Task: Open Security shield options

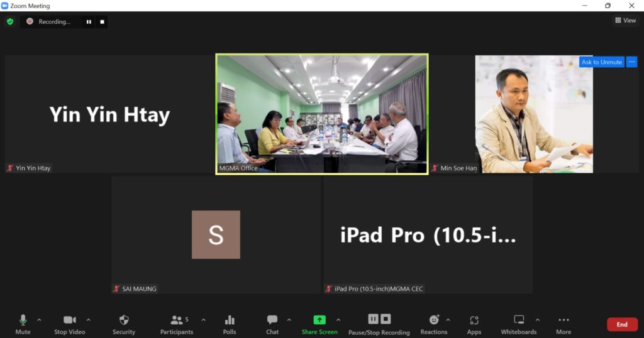Action: (x=124, y=324)
